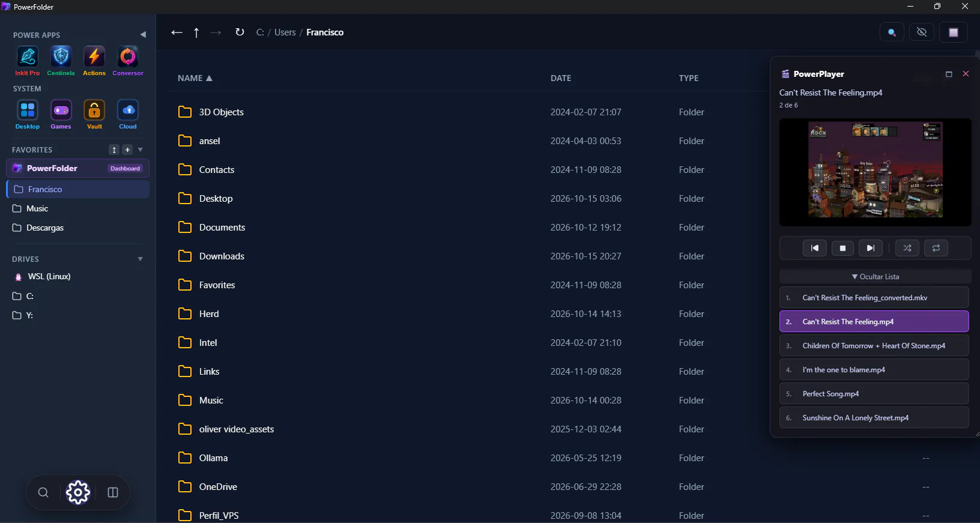Open settings with the gear icon
The width and height of the screenshot is (980, 523).
(x=78, y=492)
